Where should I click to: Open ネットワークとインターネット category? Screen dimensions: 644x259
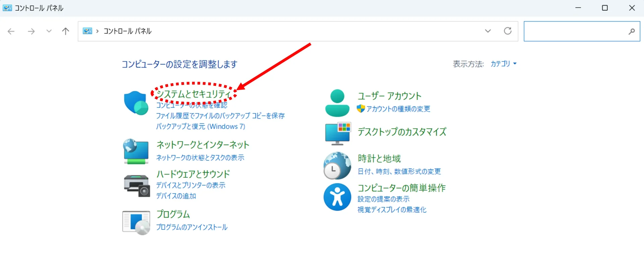pyautogui.click(x=203, y=145)
